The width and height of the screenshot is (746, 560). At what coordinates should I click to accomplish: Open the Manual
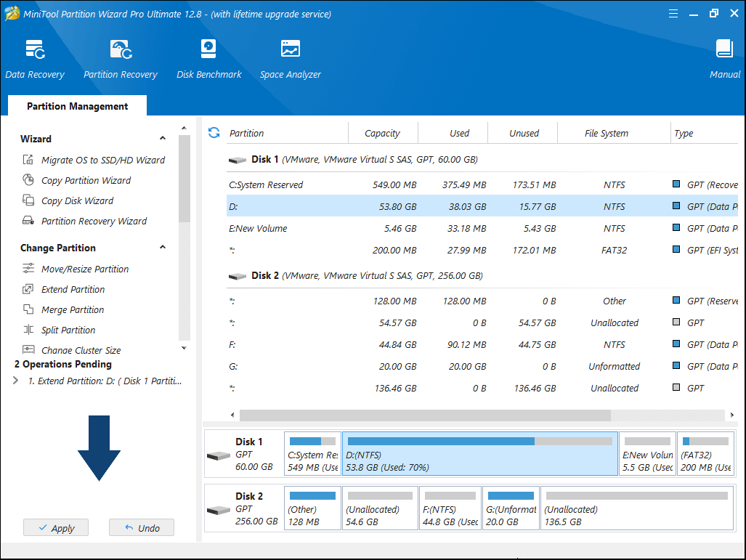pyautogui.click(x=723, y=58)
